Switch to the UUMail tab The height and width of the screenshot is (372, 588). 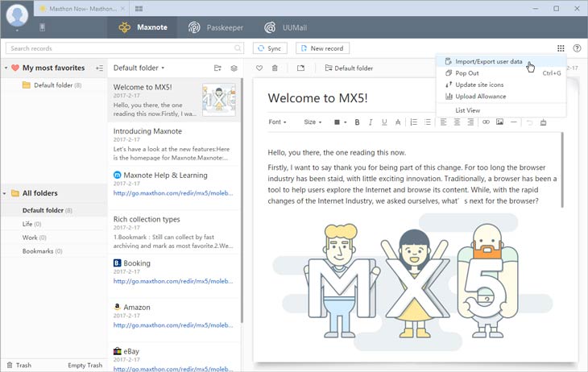point(286,27)
